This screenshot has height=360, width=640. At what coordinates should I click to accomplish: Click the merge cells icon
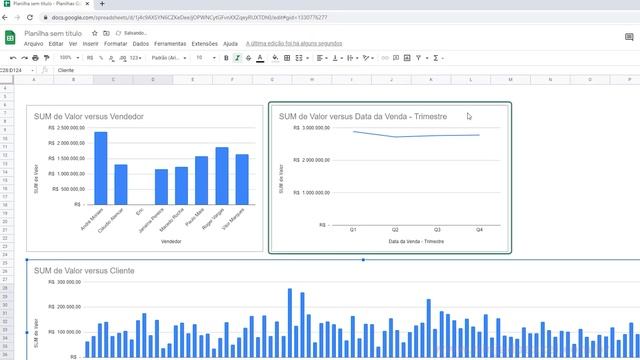(x=299, y=58)
